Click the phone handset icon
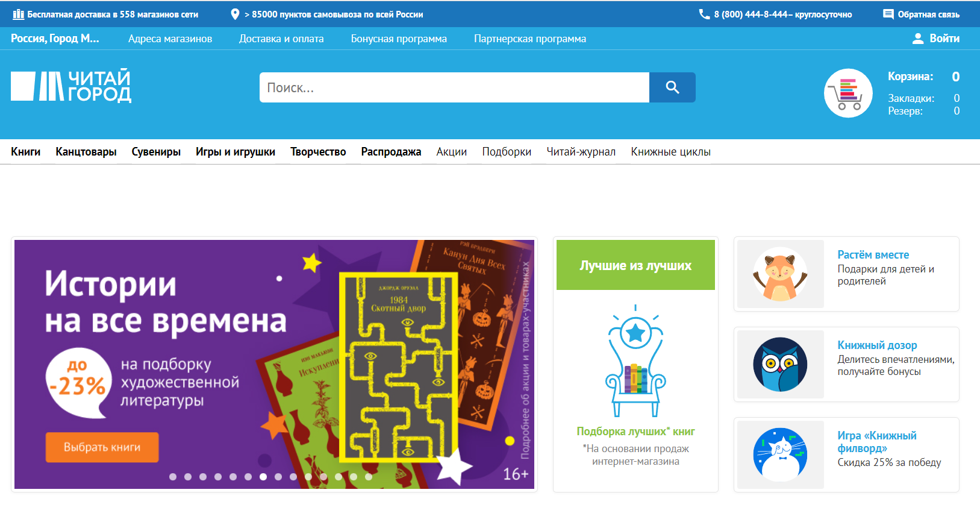 [704, 14]
